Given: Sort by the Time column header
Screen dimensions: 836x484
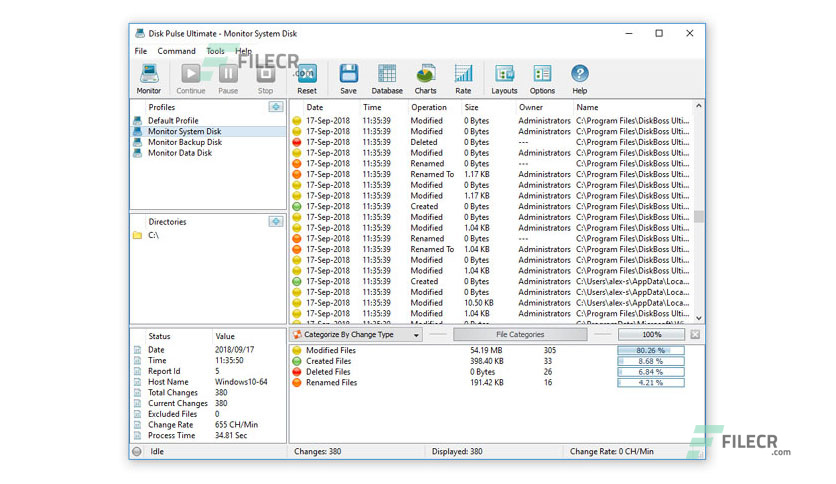Looking at the screenshot, I should [384, 107].
